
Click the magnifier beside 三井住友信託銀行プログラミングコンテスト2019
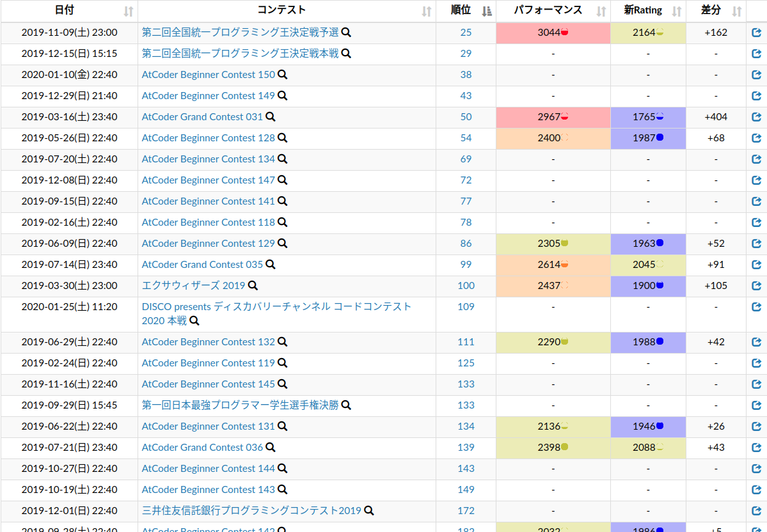369,510
